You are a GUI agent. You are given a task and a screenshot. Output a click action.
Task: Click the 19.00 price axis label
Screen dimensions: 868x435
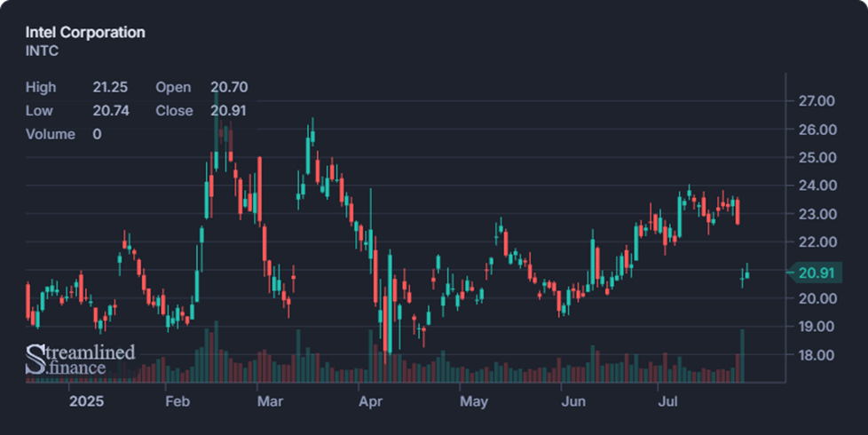point(817,327)
